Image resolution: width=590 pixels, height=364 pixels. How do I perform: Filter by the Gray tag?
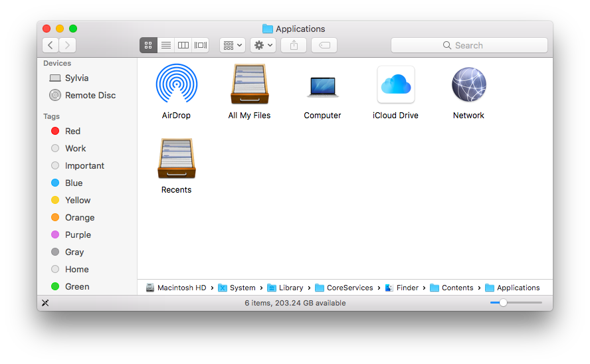click(x=67, y=252)
